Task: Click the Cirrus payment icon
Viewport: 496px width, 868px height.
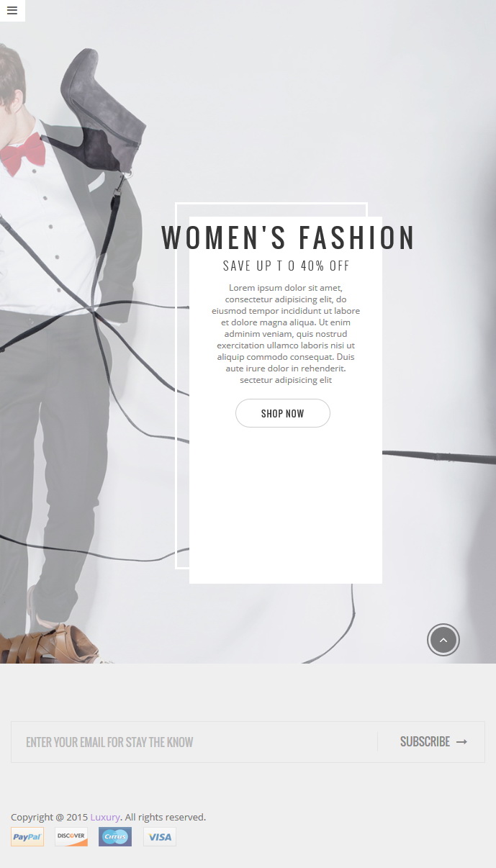Action: coord(115,837)
